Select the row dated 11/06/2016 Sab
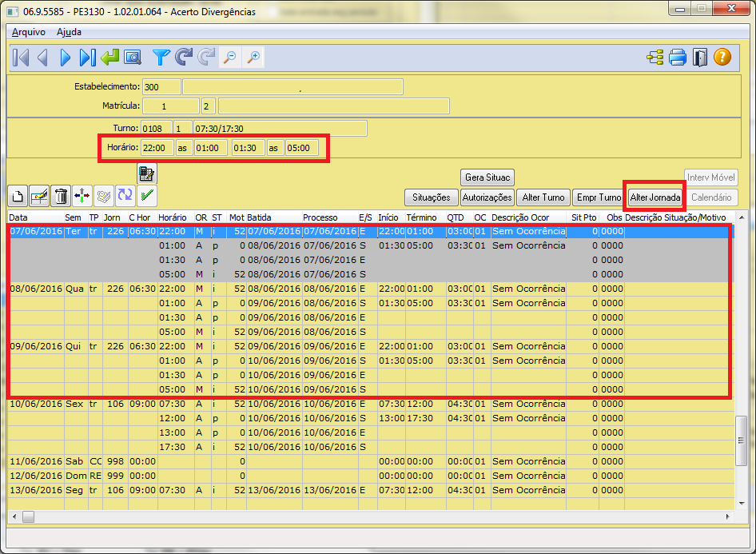The image size is (756, 554). pyautogui.click(x=370, y=461)
